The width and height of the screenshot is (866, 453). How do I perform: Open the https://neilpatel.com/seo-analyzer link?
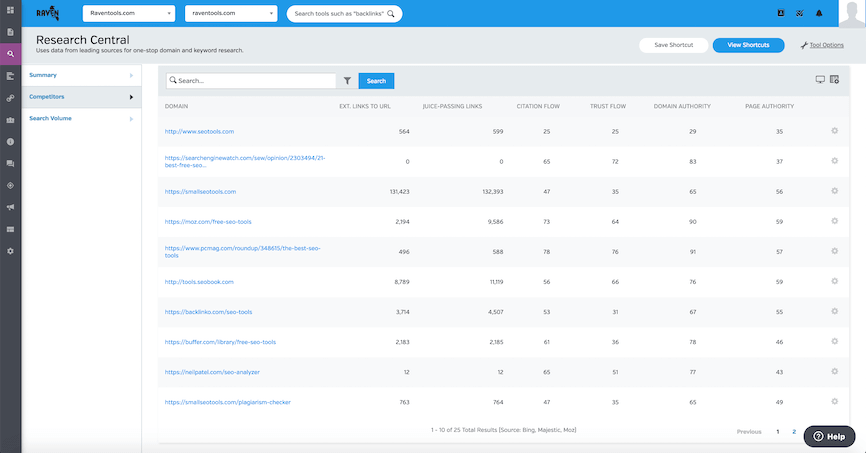tap(212, 372)
